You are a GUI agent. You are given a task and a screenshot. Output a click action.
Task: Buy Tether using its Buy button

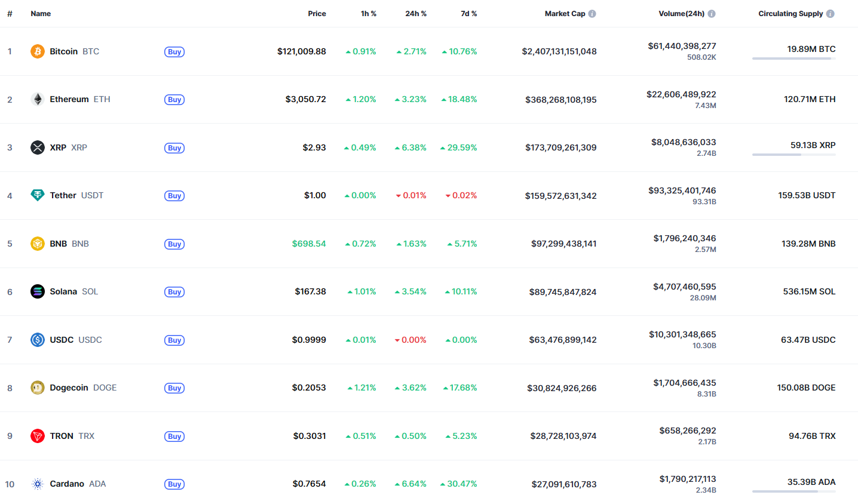pos(174,196)
